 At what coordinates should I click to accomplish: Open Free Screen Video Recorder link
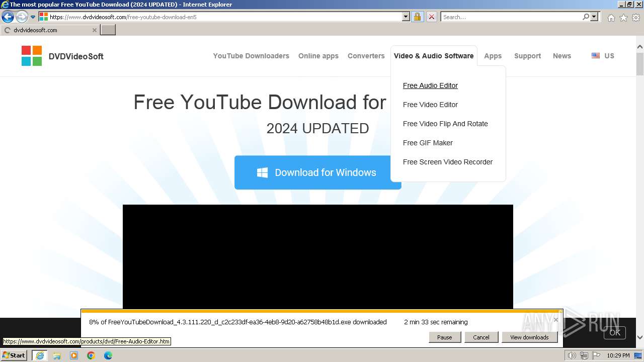[448, 162]
